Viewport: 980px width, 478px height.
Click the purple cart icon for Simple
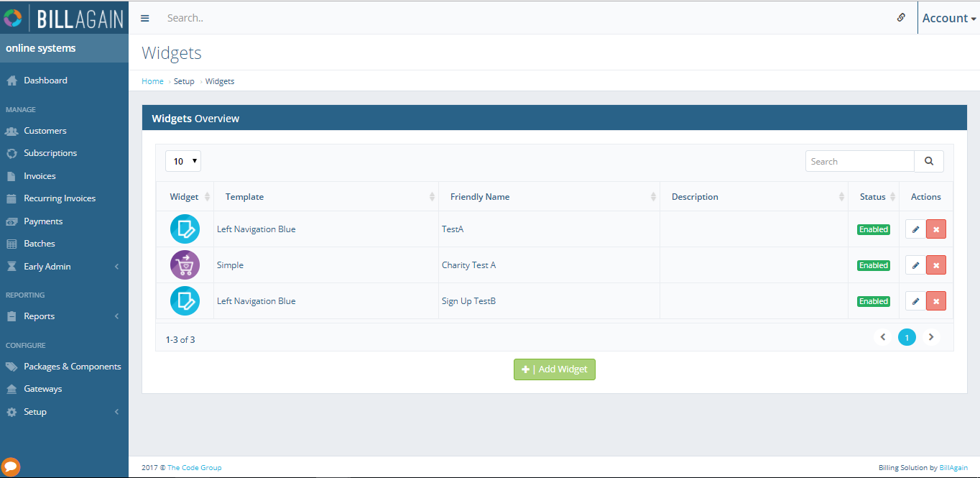pyautogui.click(x=185, y=265)
